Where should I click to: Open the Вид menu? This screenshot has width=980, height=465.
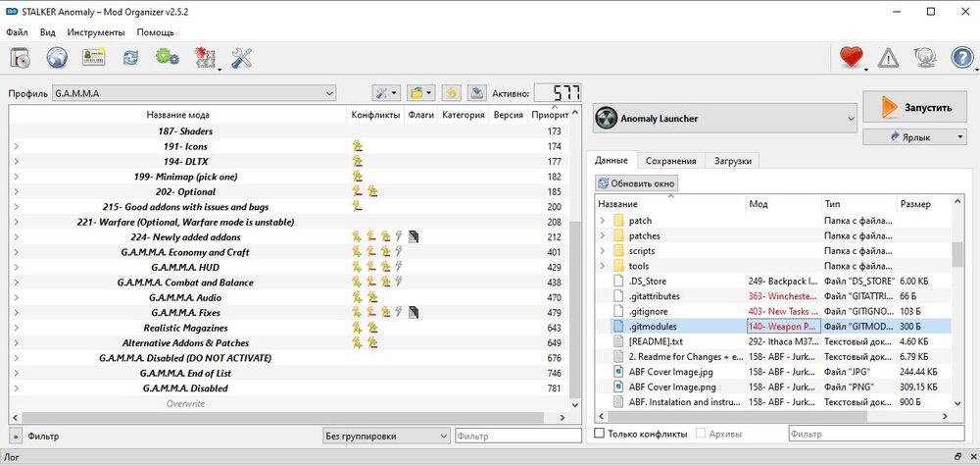47,32
